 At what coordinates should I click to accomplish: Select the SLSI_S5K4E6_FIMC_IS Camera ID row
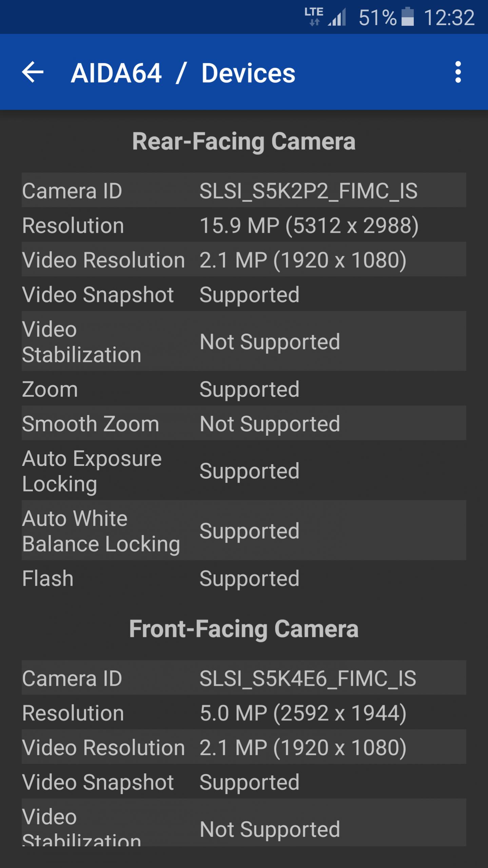coord(244,678)
